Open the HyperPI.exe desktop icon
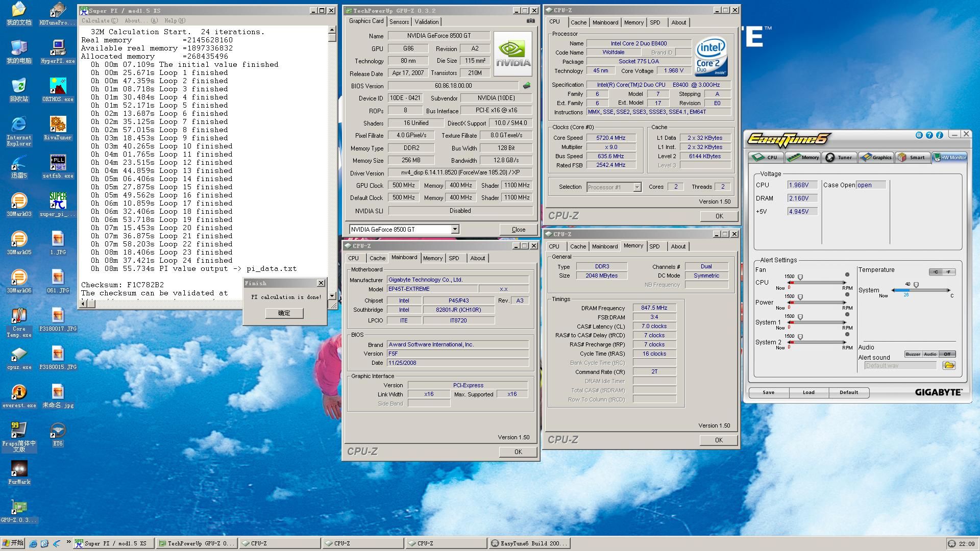This screenshot has height=551, width=980. [x=58, y=52]
